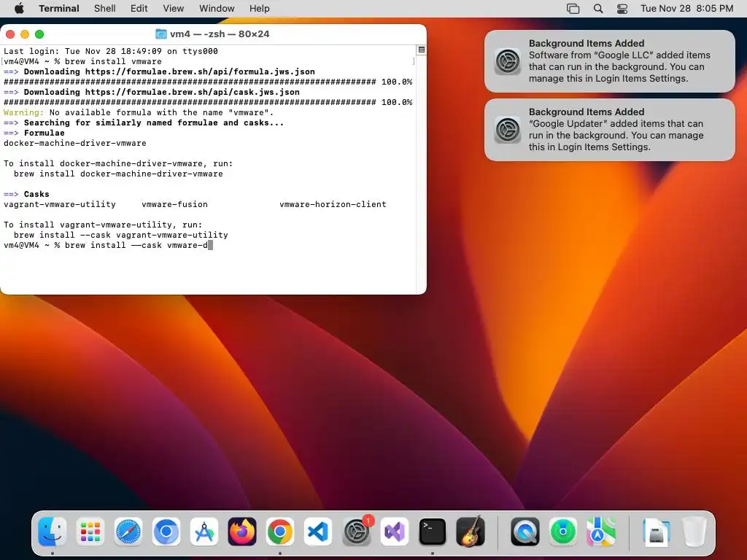Click the Terminal window's scrollback marker icon
Screen dimensions: 747x560
422,50
